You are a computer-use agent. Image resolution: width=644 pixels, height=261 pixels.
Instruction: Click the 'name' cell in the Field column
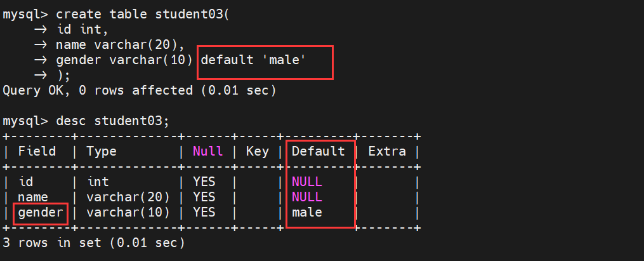33,197
